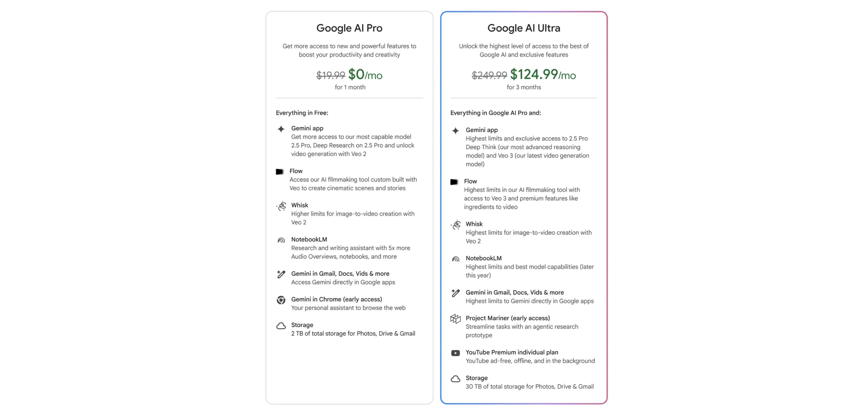The image size is (868, 409).
Task: Click the Gemini sparkle icon in Pro plan
Action: pos(281,129)
